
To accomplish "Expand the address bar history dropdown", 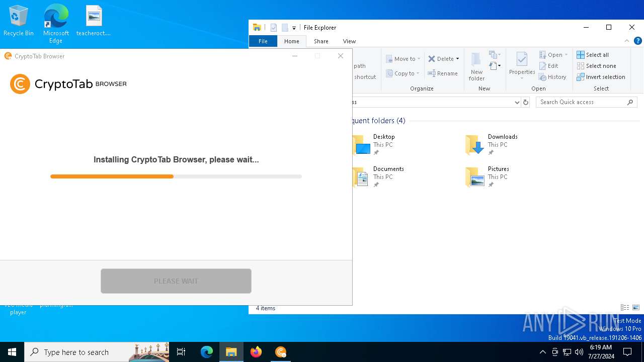I will pos(517,102).
